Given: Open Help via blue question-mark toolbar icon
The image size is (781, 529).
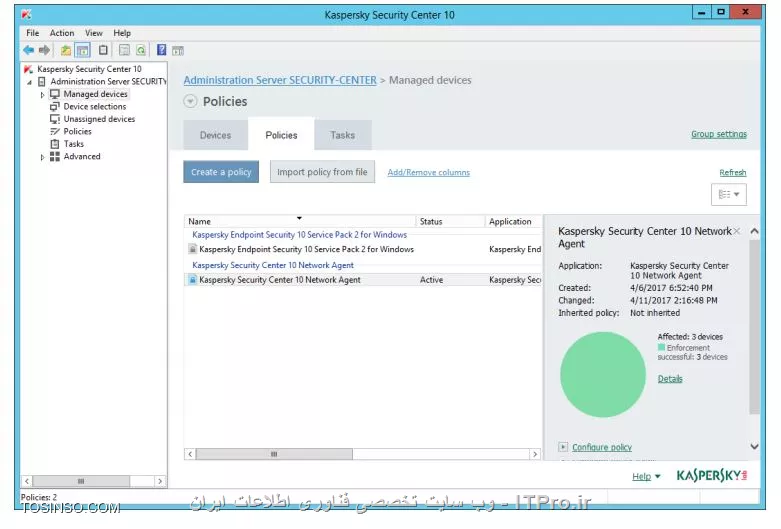Looking at the screenshot, I should [x=161, y=50].
